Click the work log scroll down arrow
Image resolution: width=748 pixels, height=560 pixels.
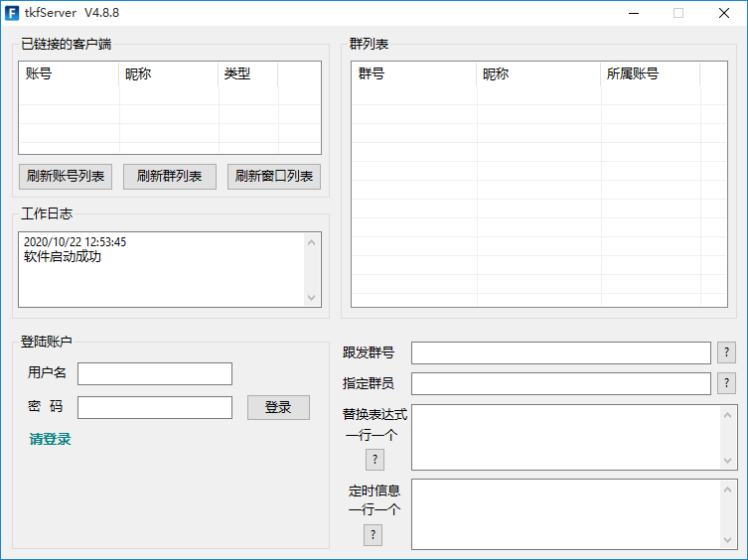(312, 298)
